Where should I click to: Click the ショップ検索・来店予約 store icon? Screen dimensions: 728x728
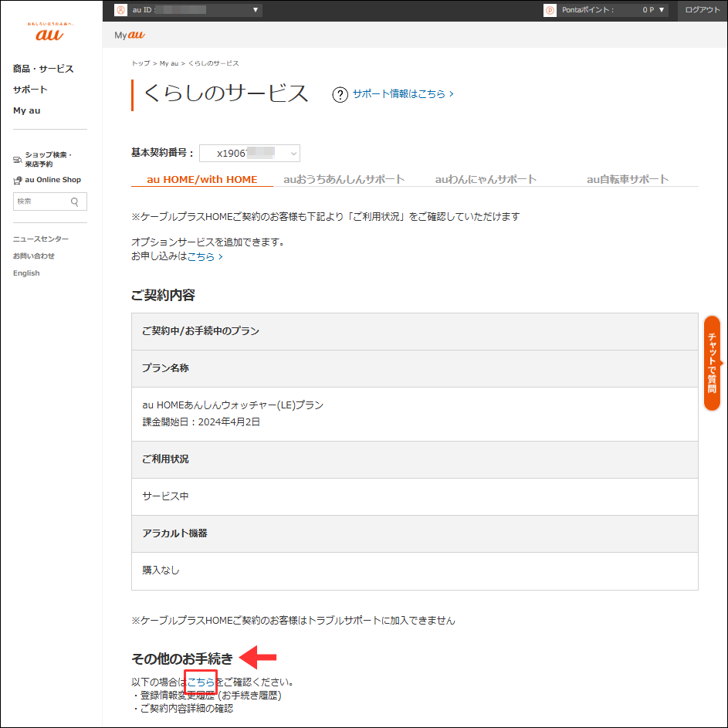(x=16, y=160)
